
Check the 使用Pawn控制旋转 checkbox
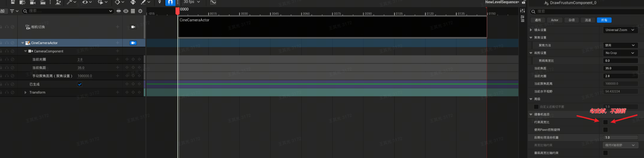pyautogui.click(x=605, y=130)
